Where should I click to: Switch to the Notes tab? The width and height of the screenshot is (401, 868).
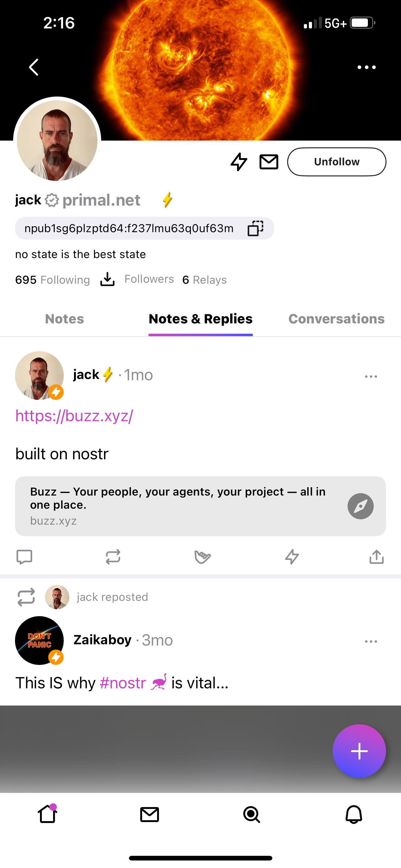pyautogui.click(x=64, y=319)
